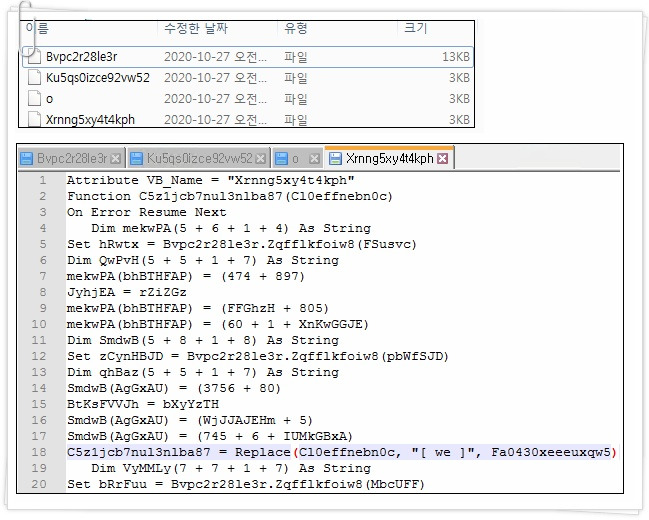Click the save icon on the Ku5qs0izce92vw52 tab
This screenshot has width=649, height=520.
tap(136, 159)
